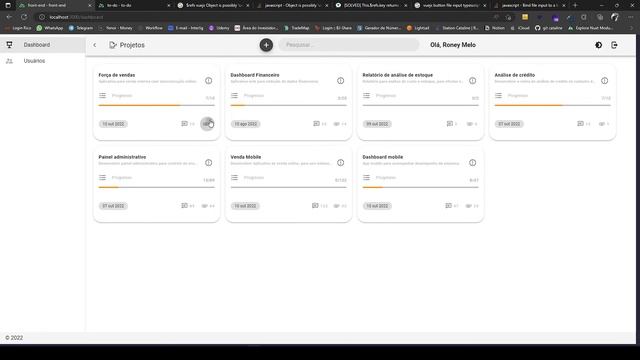
Task: Open TradeMap bookmark
Action: click(297, 28)
